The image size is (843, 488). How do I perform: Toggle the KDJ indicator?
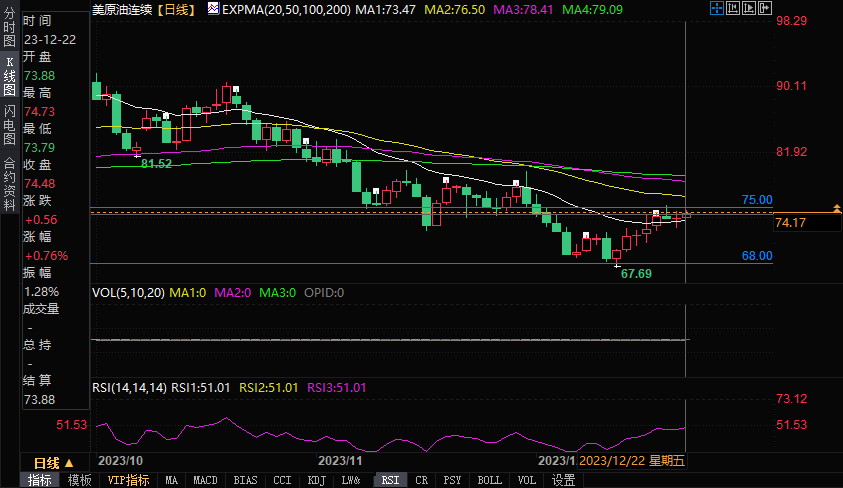tap(317, 480)
